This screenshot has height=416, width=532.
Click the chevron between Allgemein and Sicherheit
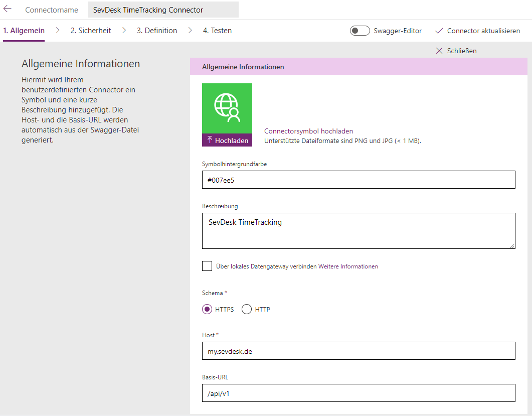(57, 30)
